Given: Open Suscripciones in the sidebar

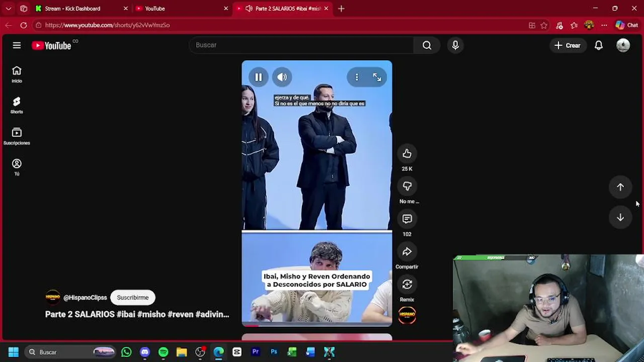Looking at the screenshot, I should pyautogui.click(x=17, y=136).
